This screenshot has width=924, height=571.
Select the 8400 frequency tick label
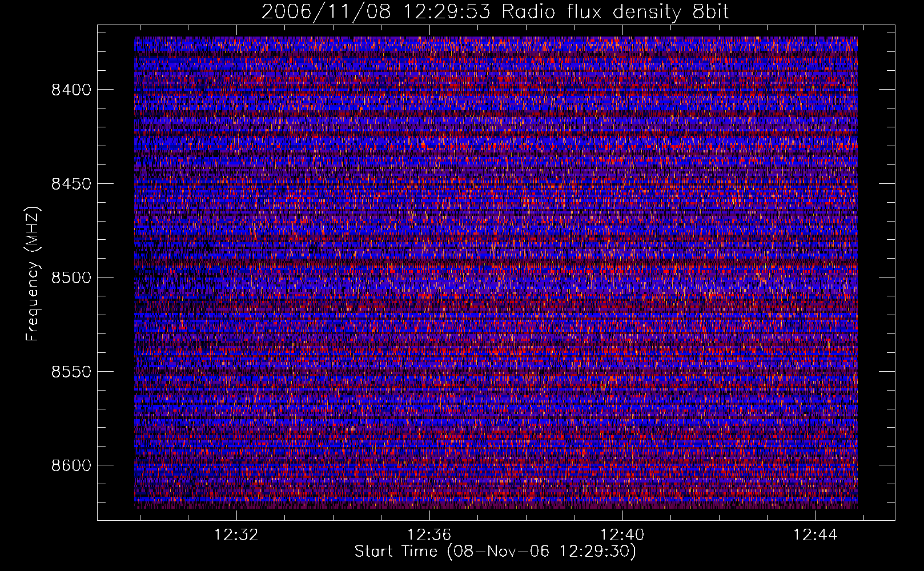[71, 90]
